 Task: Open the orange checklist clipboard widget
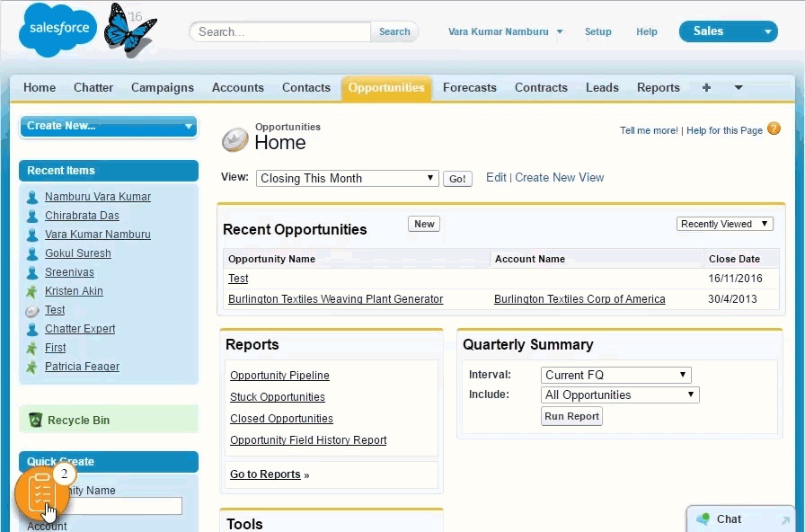(x=42, y=494)
